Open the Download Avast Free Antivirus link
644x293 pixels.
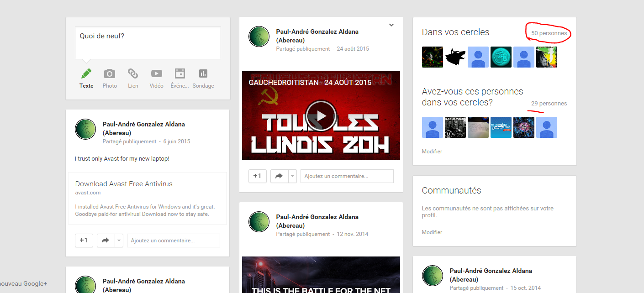[124, 184]
